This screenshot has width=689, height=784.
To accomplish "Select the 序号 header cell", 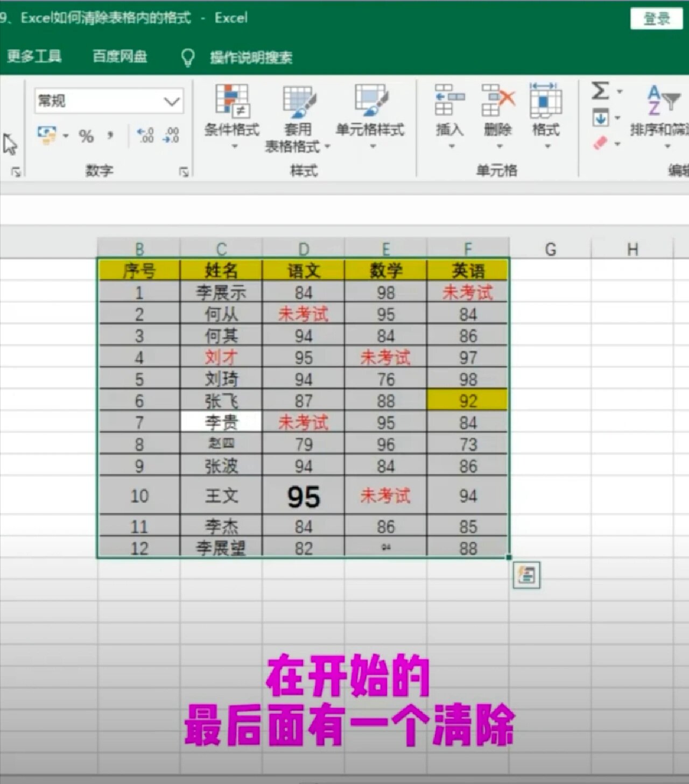I will click(x=139, y=270).
